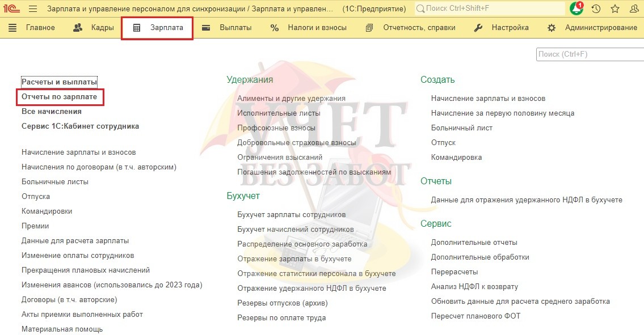Viewport: 644px width, 335px height.
Task: Open Все начисления
Action: [x=51, y=111]
